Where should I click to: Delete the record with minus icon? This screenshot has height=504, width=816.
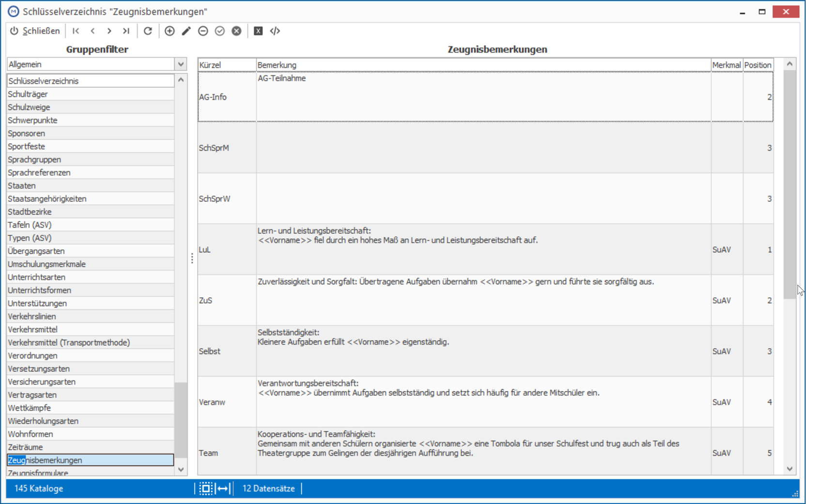point(203,31)
